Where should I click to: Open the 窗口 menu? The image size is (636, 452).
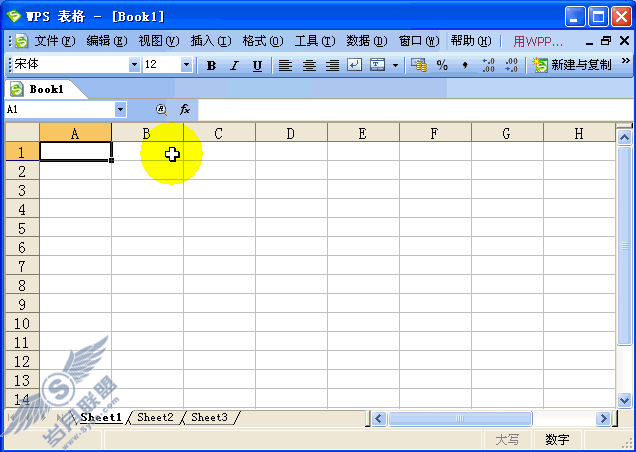(419, 41)
